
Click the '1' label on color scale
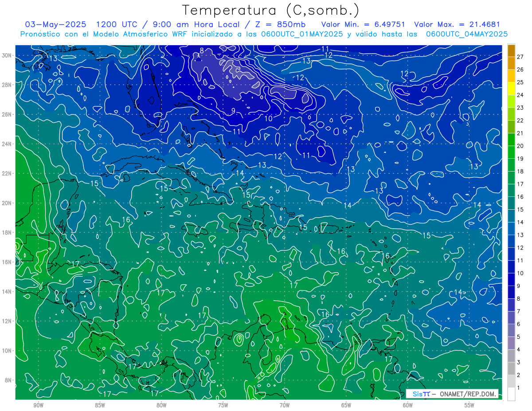[519, 388]
